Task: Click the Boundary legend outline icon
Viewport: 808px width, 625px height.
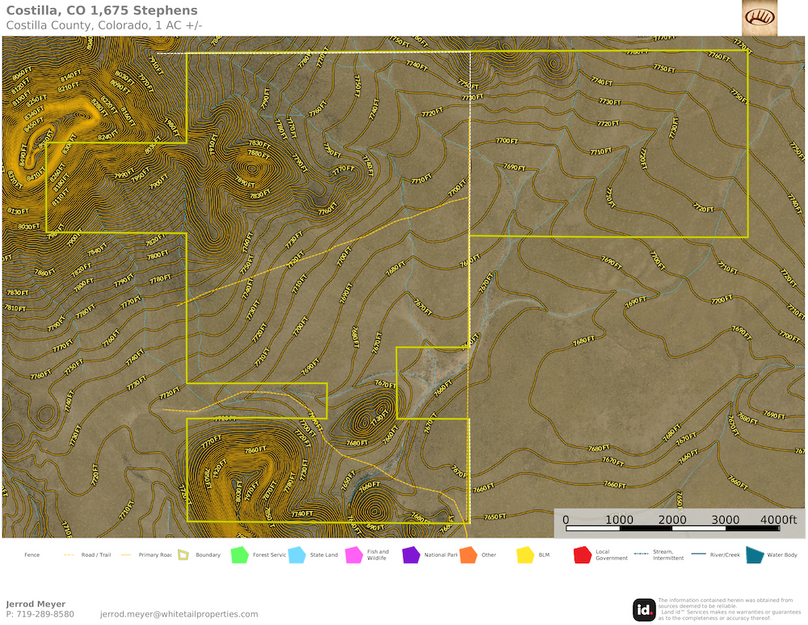Action: click(182, 554)
